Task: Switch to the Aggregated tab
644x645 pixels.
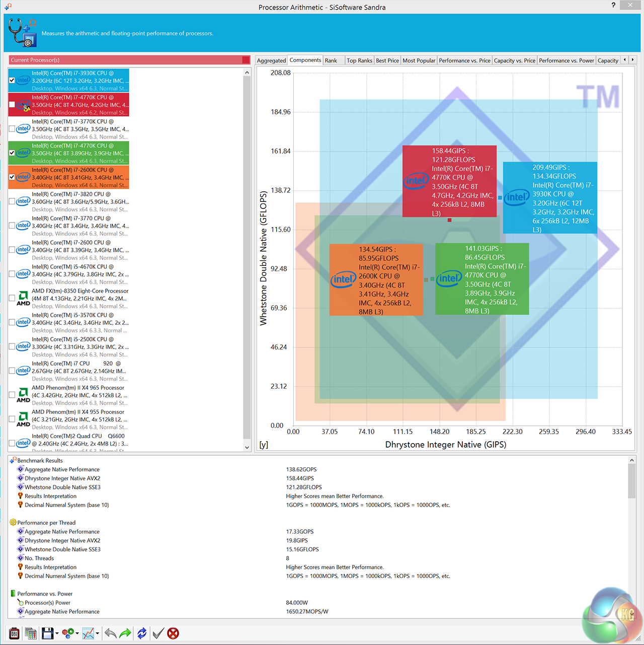Action: point(271,60)
